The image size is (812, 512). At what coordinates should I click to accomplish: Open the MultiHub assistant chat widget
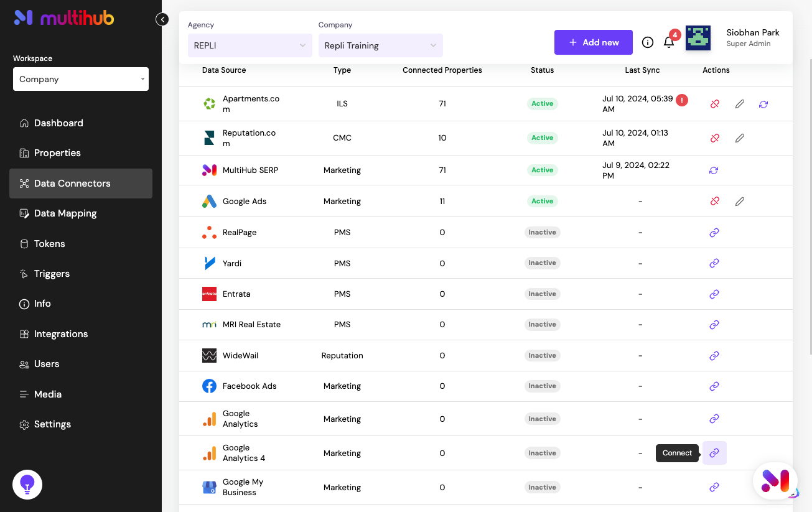pos(775,481)
